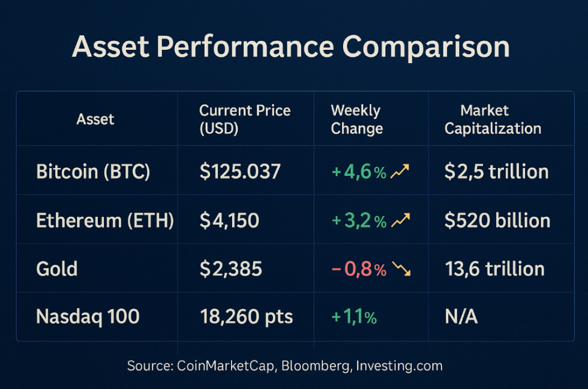Click the Source: CoinMarketCap, Bloomberg, Investing.com line
The width and height of the screenshot is (588, 389).
284,366
